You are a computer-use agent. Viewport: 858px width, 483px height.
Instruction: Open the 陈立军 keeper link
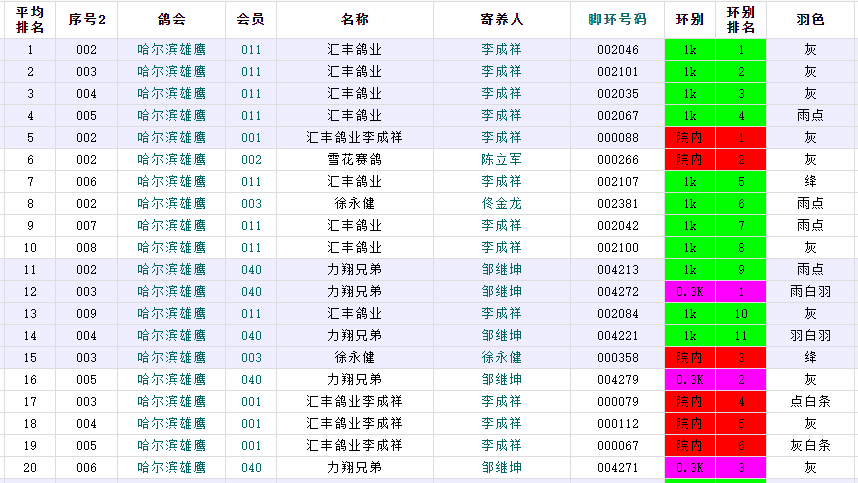pyautogui.click(x=501, y=159)
